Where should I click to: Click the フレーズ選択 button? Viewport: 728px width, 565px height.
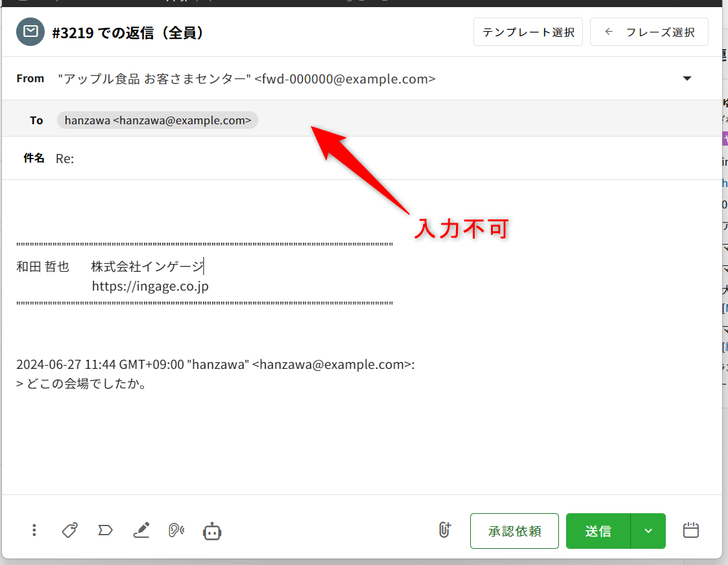click(x=649, y=32)
